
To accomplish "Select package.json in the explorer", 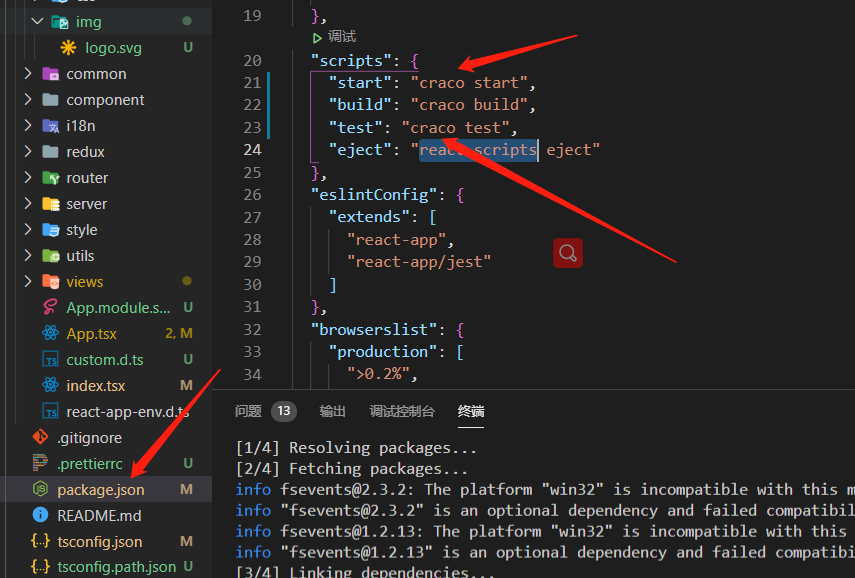I will click(101, 490).
